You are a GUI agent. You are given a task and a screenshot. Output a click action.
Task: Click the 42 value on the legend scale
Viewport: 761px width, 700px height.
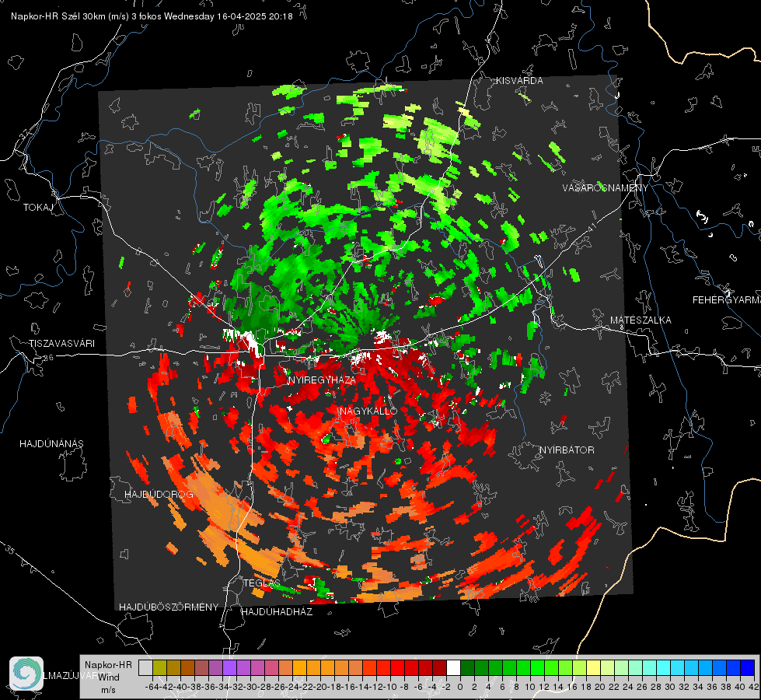pyautogui.click(x=754, y=687)
